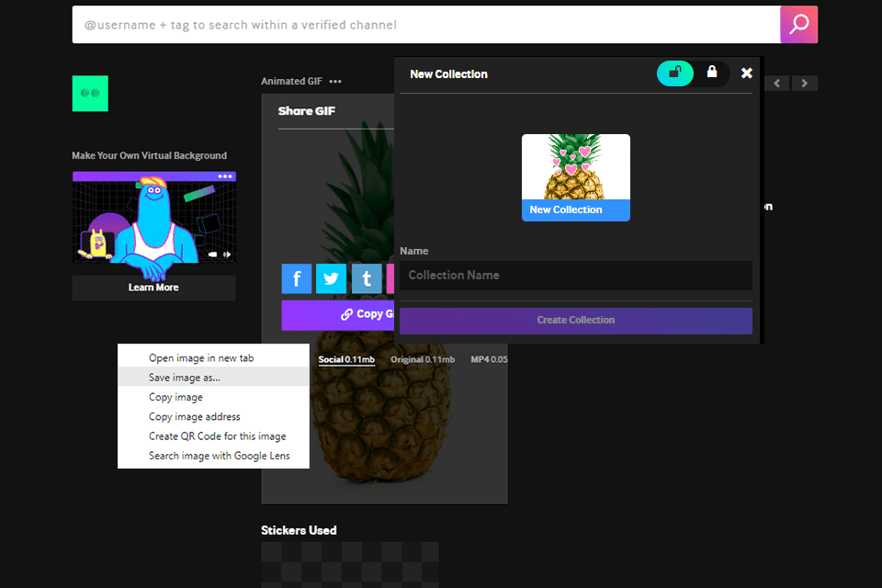Close the New Collection dialog

point(746,73)
